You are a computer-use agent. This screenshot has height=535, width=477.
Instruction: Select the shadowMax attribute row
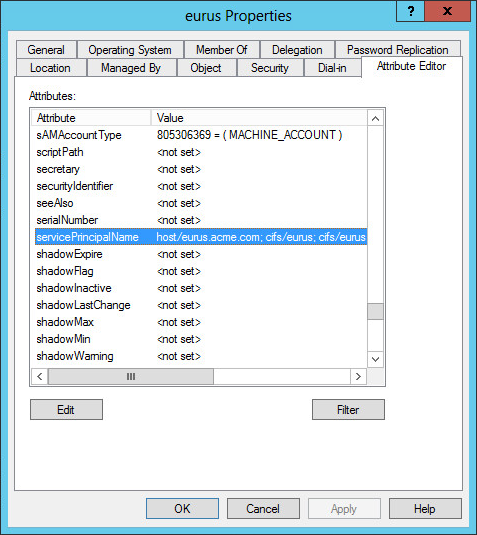tap(201, 322)
